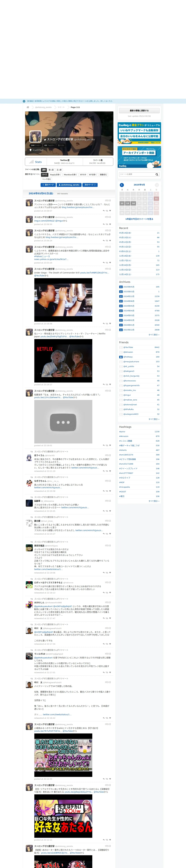186x868 pixels.
Task: Click the profile avatar in the header banner
Action: (x=35, y=136)
